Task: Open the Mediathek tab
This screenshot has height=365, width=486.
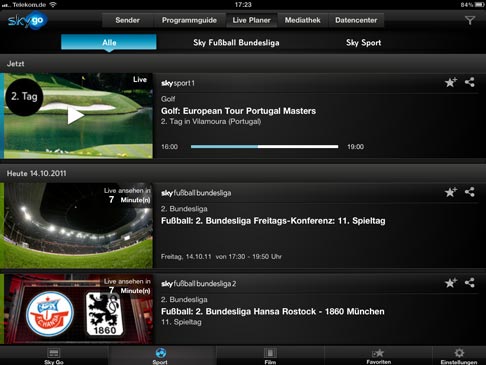Action: coord(302,20)
